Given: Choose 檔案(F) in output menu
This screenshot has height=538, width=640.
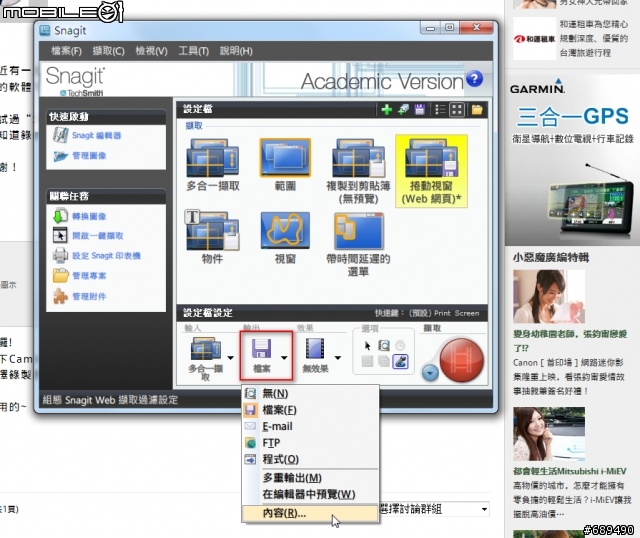Looking at the screenshot, I should (x=310, y=410).
